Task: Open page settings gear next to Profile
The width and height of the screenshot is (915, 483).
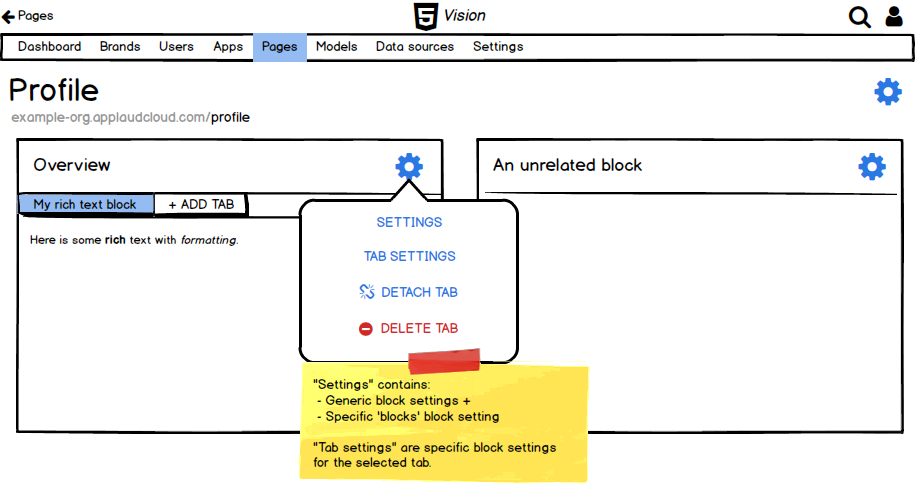Action: tap(887, 92)
